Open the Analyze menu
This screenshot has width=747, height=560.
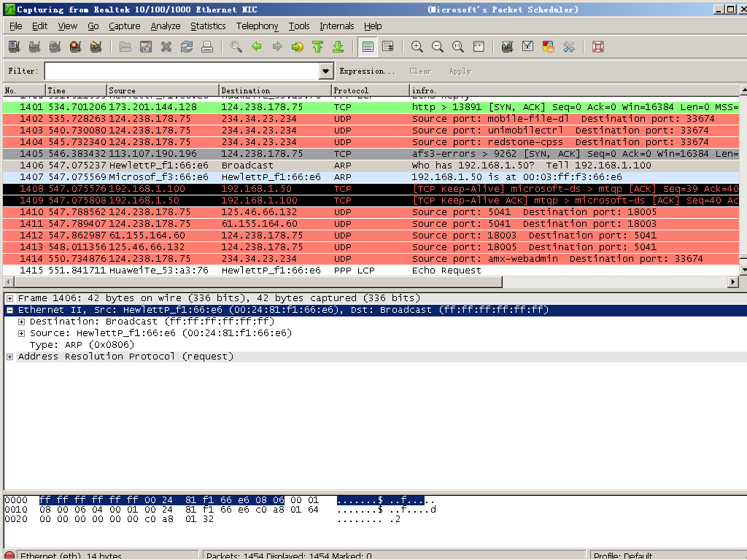click(x=166, y=26)
